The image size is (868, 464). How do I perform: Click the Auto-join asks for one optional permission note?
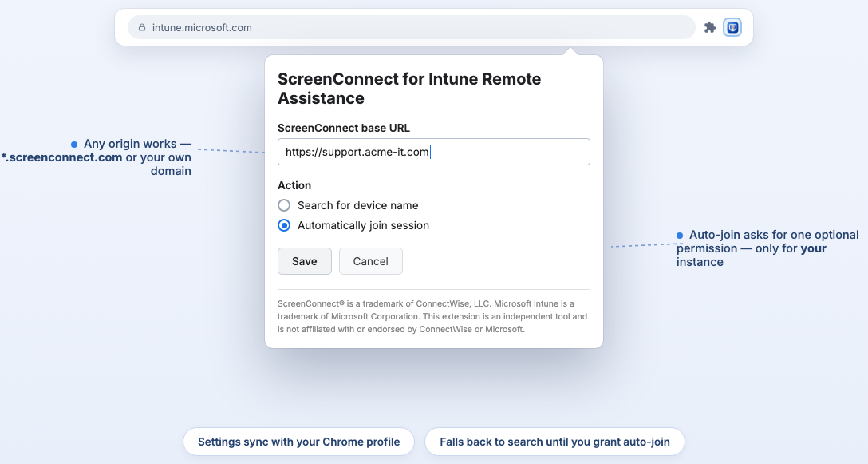[x=767, y=248]
